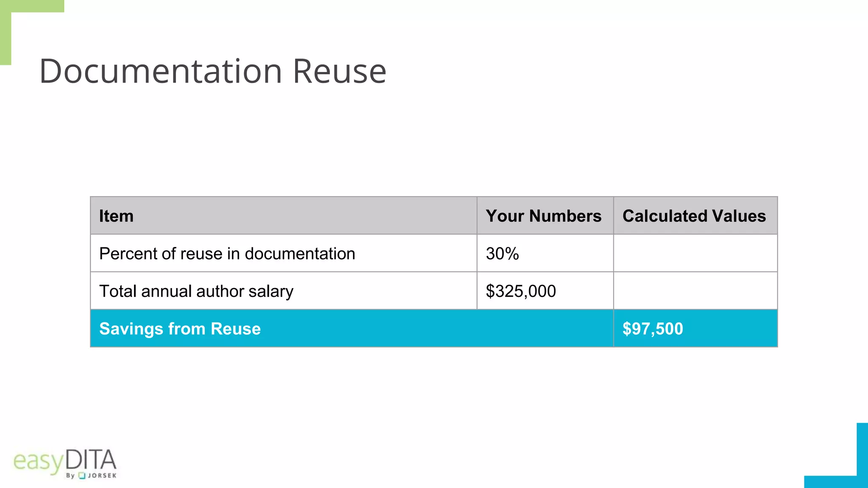Select the 'JORSEK' brand name text
The image size is (868, 488).
[x=102, y=476]
